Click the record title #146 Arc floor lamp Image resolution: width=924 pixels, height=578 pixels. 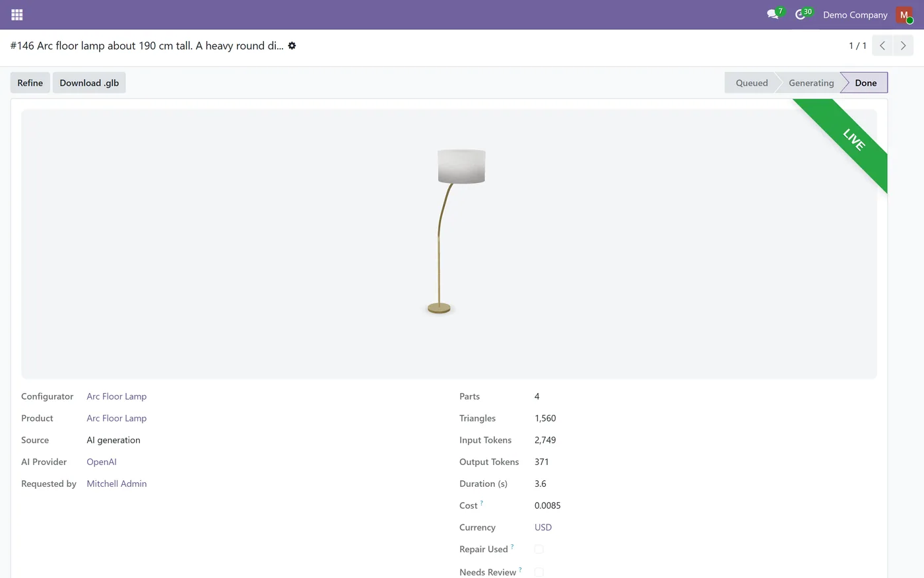click(x=147, y=46)
